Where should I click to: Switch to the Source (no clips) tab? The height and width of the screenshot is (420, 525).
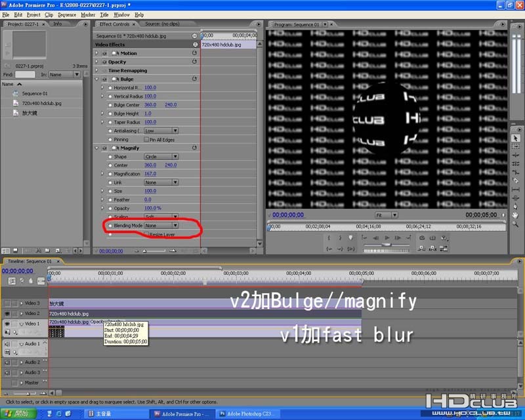(x=162, y=24)
